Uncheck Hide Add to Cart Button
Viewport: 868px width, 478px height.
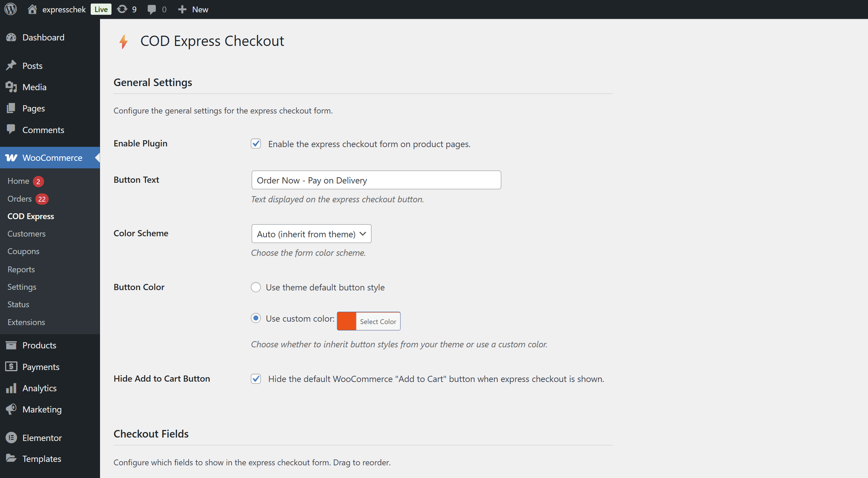click(x=256, y=379)
